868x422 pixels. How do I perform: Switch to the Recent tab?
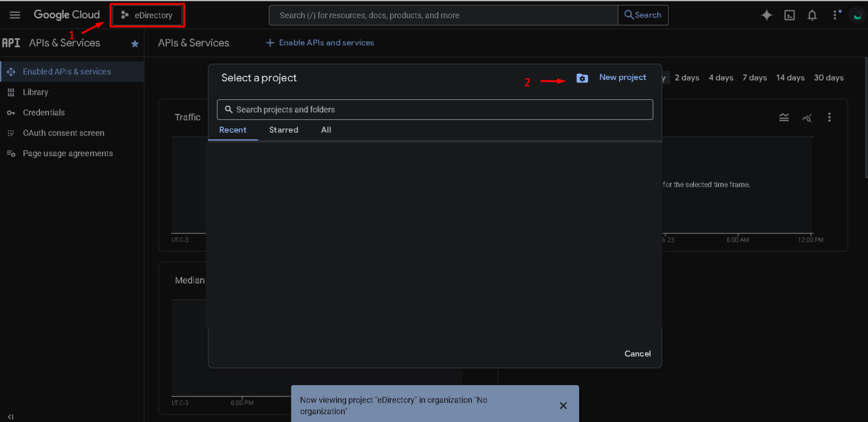click(233, 130)
